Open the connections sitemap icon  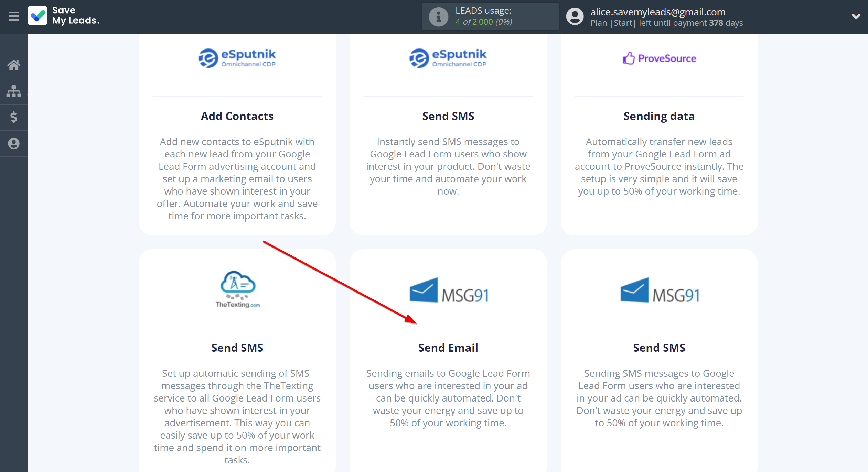(x=14, y=91)
